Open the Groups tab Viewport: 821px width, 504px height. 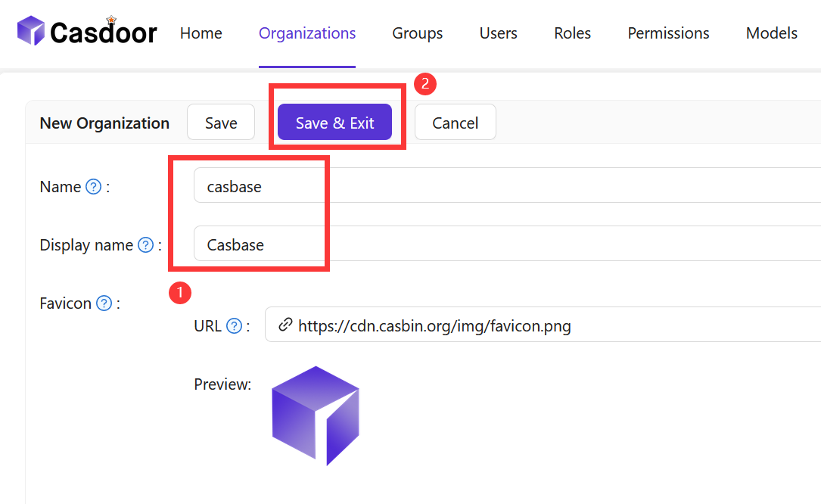pyautogui.click(x=418, y=33)
